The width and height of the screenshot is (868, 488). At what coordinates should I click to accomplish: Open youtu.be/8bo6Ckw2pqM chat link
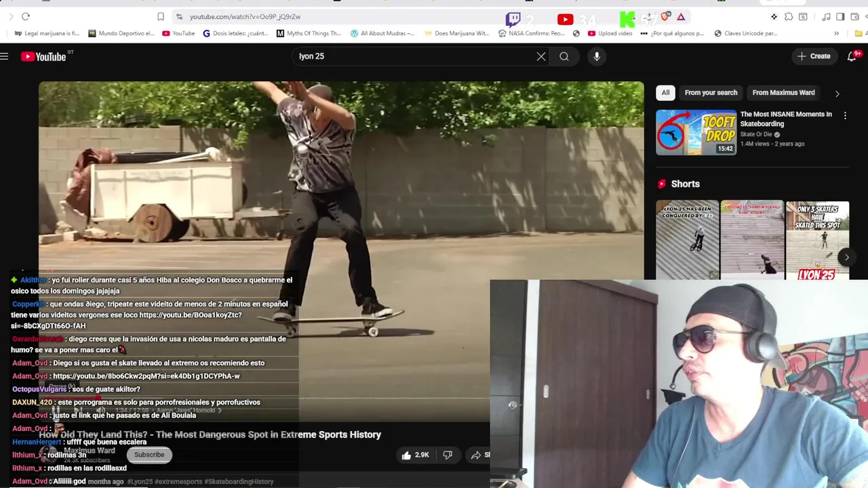tap(146, 376)
